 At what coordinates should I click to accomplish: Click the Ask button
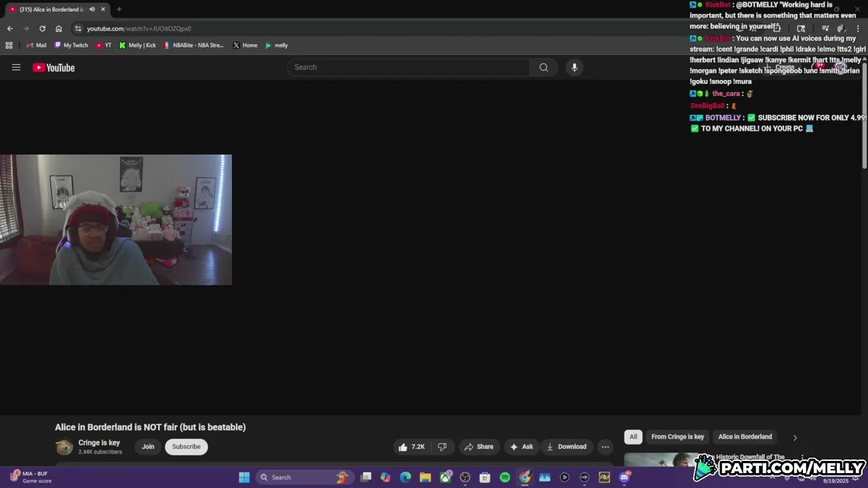(x=521, y=447)
